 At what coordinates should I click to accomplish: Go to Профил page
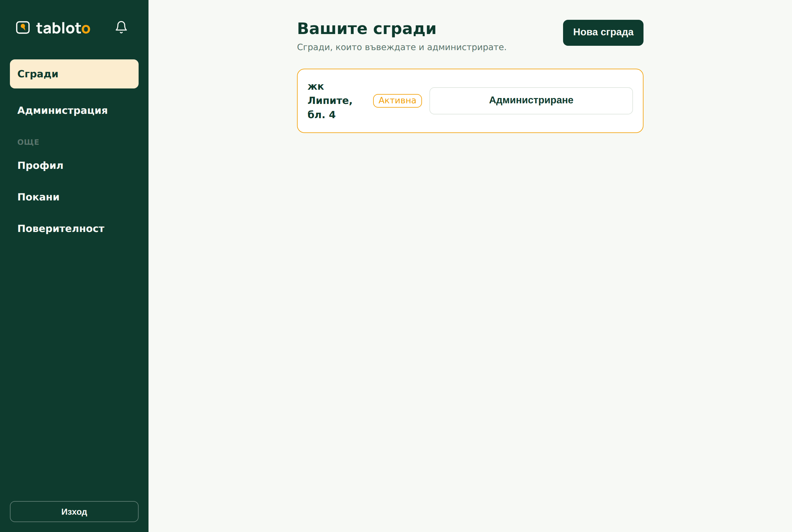coord(74,165)
